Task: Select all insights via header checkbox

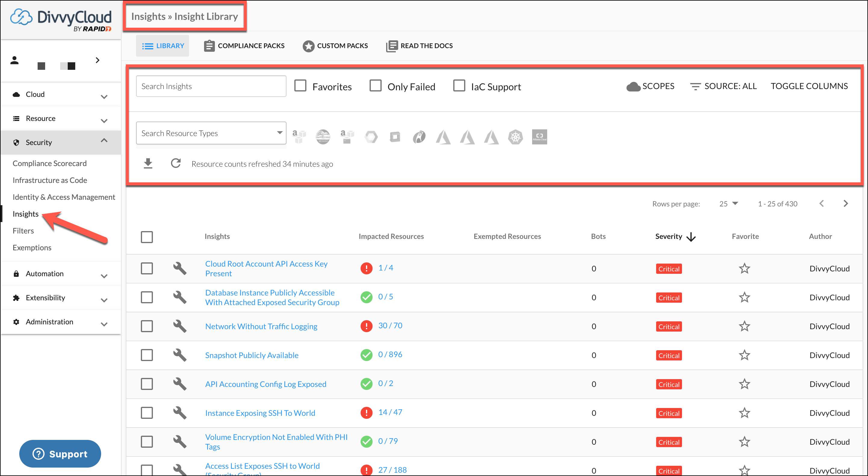Action: pos(147,237)
